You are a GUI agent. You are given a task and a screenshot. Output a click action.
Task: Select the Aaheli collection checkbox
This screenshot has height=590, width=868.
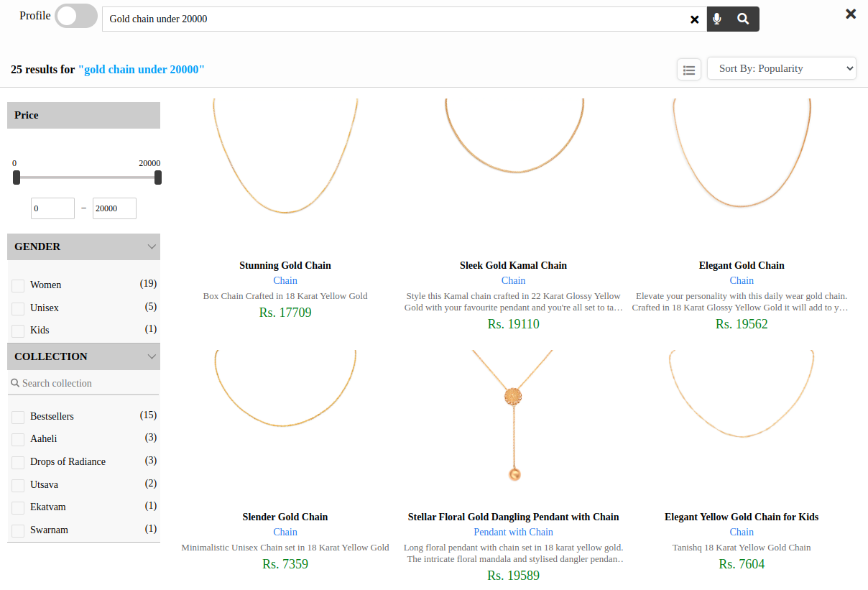[x=18, y=440]
